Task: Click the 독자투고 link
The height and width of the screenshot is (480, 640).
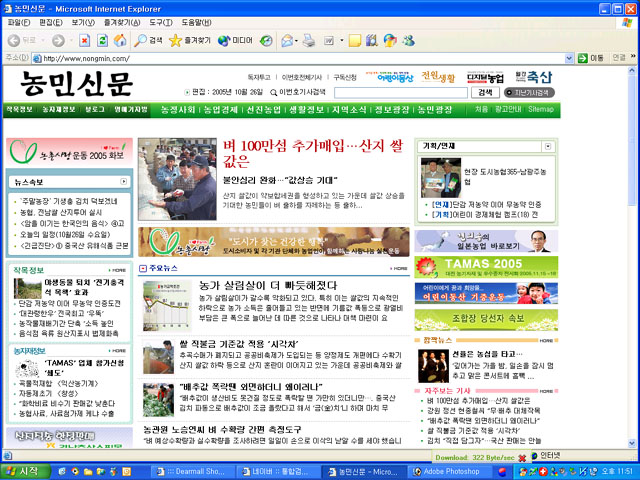Action: (x=259, y=77)
